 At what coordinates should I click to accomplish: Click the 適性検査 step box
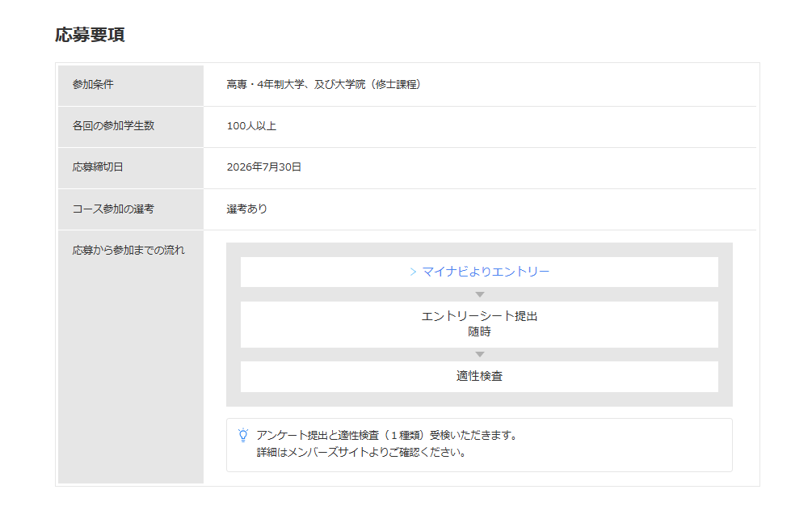pos(479,376)
